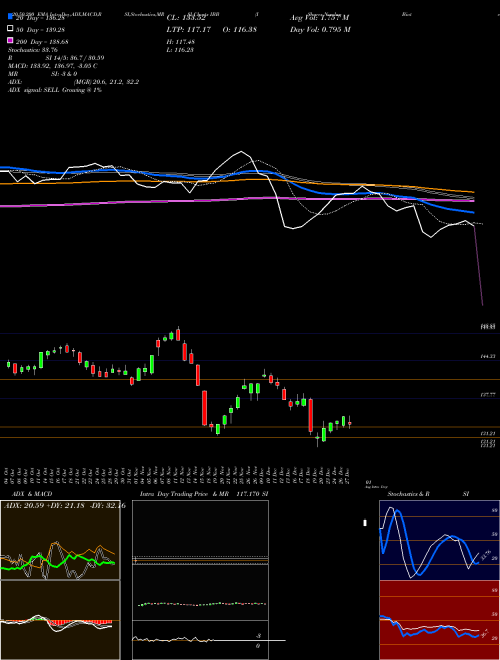Click the 'O: 116.38' open price
The height and width of the screenshot is (660, 500).
coord(238,29)
